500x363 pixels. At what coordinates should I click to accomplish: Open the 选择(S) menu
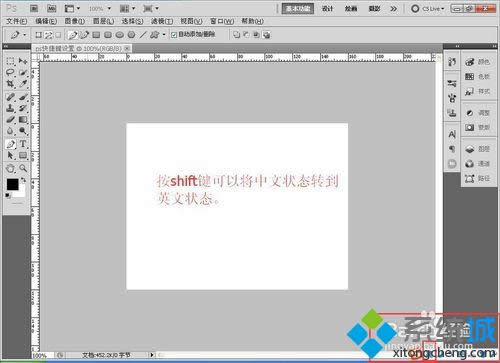(x=132, y=21)
